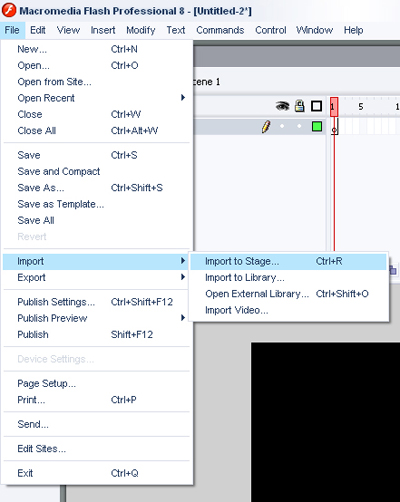This screenshot has height=502, width=400.
Task: Select Save All
Action: (x=97, y=220)
